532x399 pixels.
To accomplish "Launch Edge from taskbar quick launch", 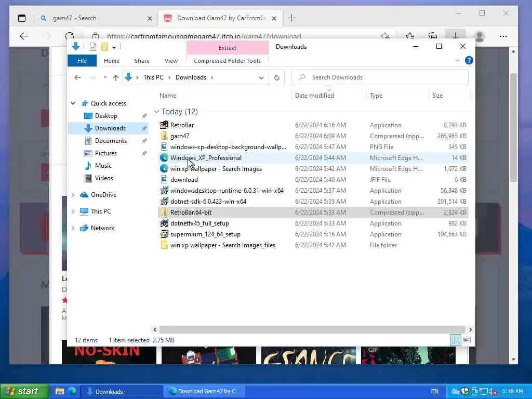I will click(72, 391).
